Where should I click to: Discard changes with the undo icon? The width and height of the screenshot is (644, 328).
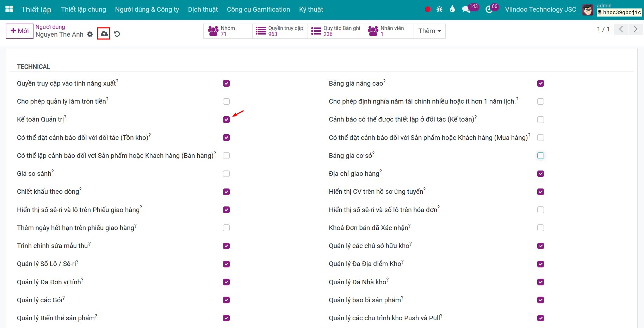117,34
